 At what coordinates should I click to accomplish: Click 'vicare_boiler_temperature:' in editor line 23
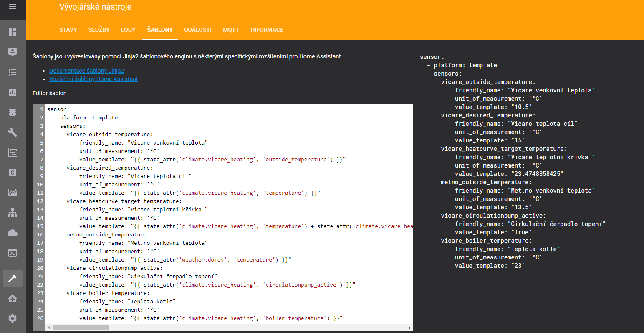tap(108, 293)
